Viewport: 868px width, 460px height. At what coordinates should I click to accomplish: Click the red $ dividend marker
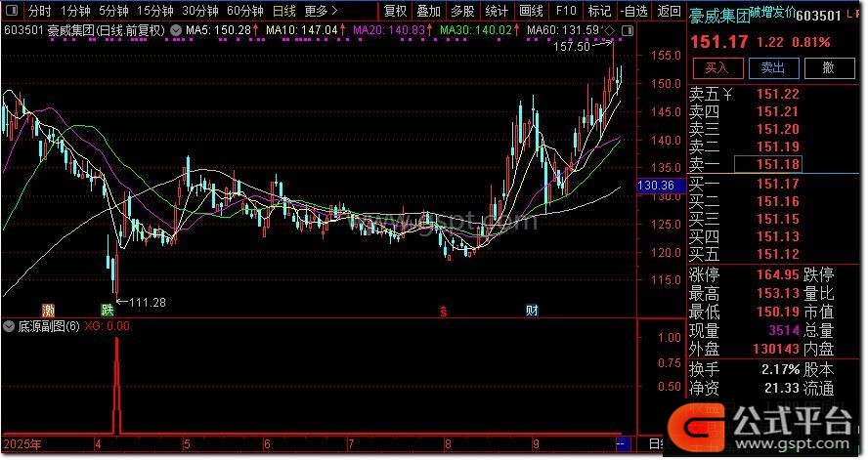(444, 312)
